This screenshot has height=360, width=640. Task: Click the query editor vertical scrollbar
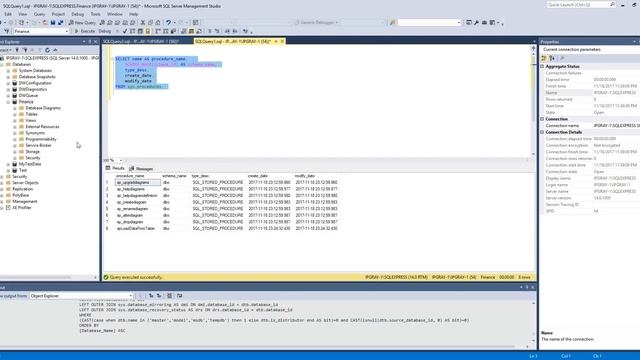pyautogui.click(x=533, y=102)
